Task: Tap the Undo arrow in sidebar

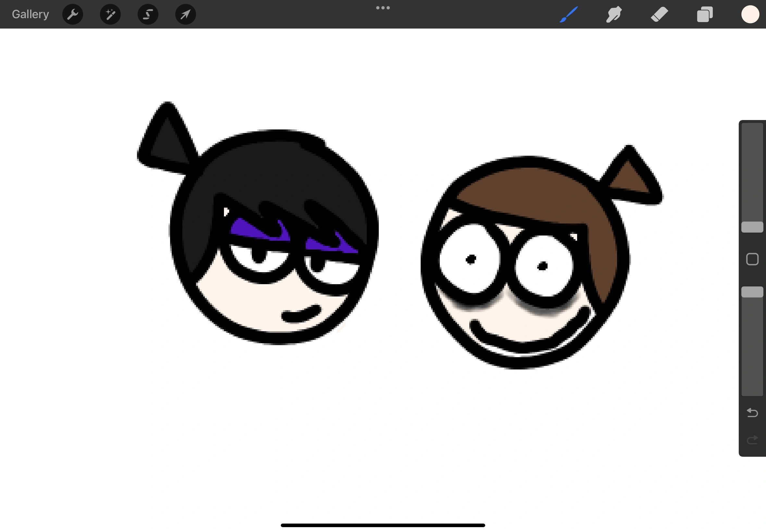Action: coord(752,413)
